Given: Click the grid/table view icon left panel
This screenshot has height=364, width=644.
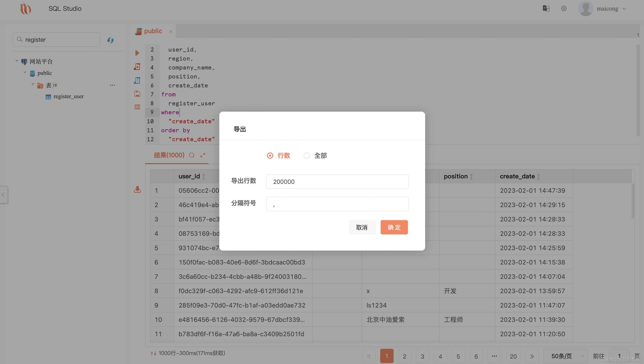Looking at the screenshot, I should point(48,96).
